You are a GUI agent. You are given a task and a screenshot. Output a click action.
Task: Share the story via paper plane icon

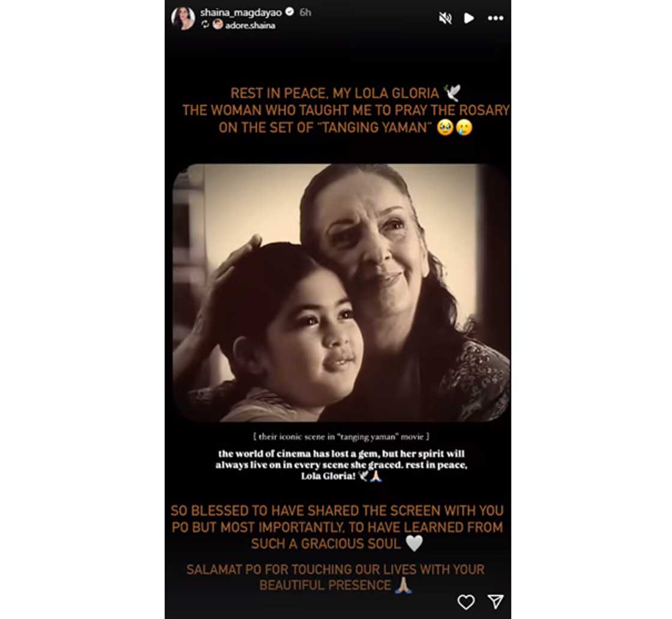(496, 602)
